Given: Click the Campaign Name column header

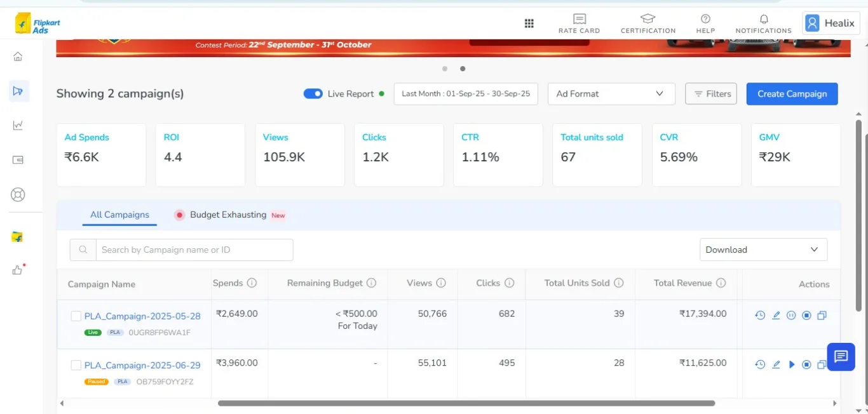Looking at the screenshot, I should pyautogui.click(x=102, y=284).
